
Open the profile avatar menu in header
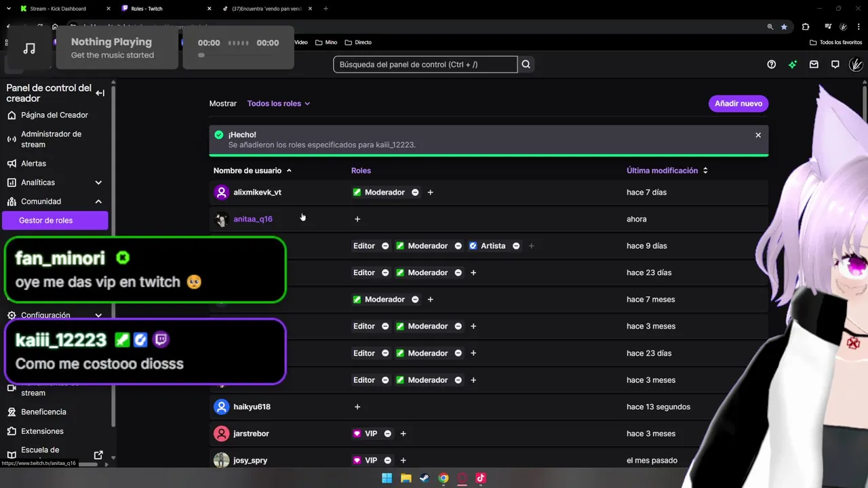pos(856,64)
